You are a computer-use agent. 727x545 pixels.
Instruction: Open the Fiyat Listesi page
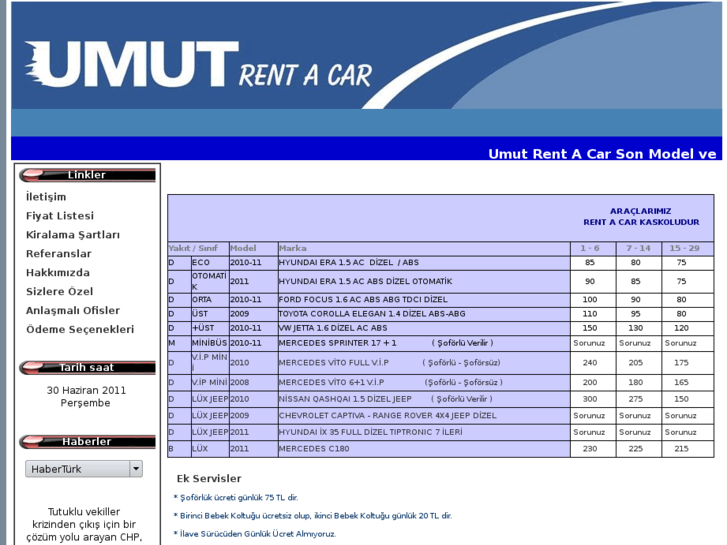[60, 216]
